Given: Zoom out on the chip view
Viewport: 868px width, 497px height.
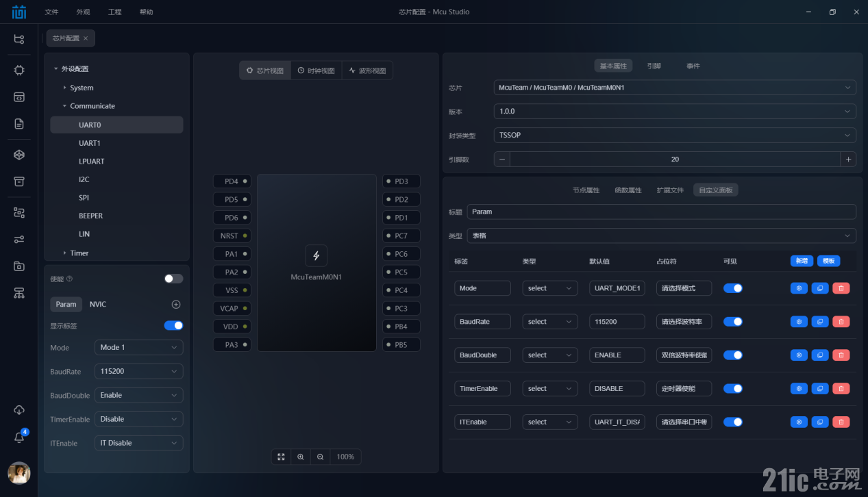Looking at the screenshot, I should (x=320, y=457).
